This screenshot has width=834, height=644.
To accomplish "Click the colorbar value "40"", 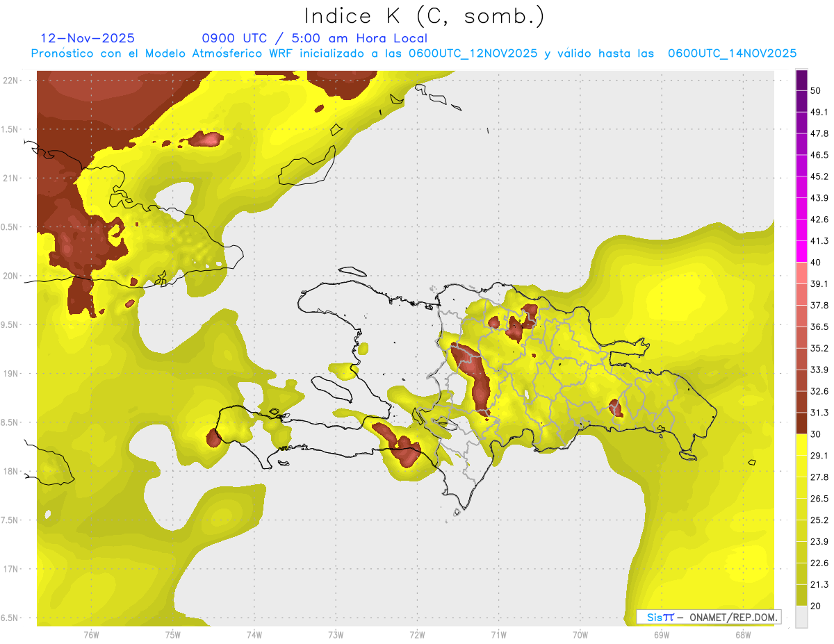I will click(x=817, y=263).
